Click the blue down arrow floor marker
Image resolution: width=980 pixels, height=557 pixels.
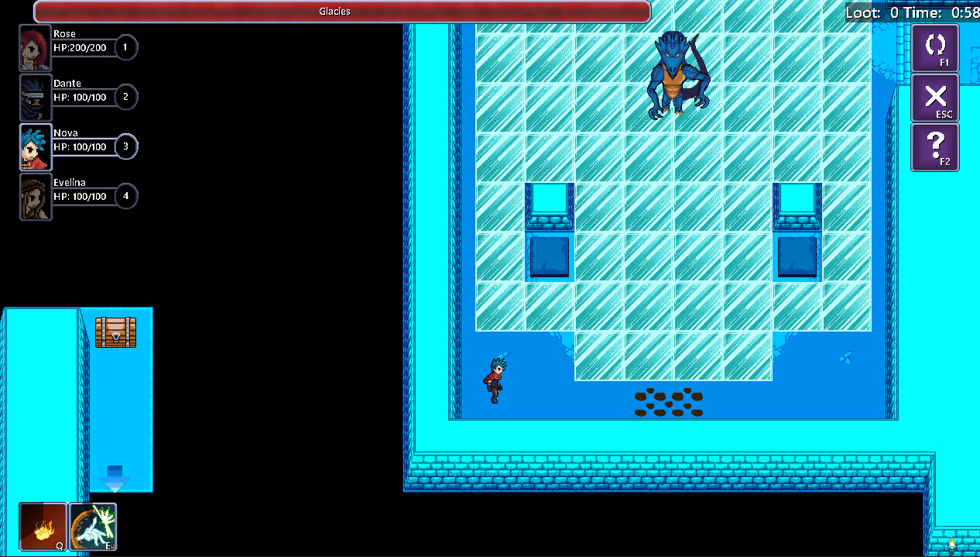(x=115, y=479)
